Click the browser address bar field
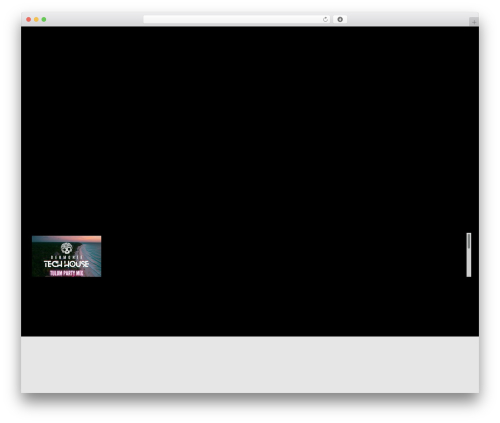Screen dimensions: 500x423 coord(237,20)
